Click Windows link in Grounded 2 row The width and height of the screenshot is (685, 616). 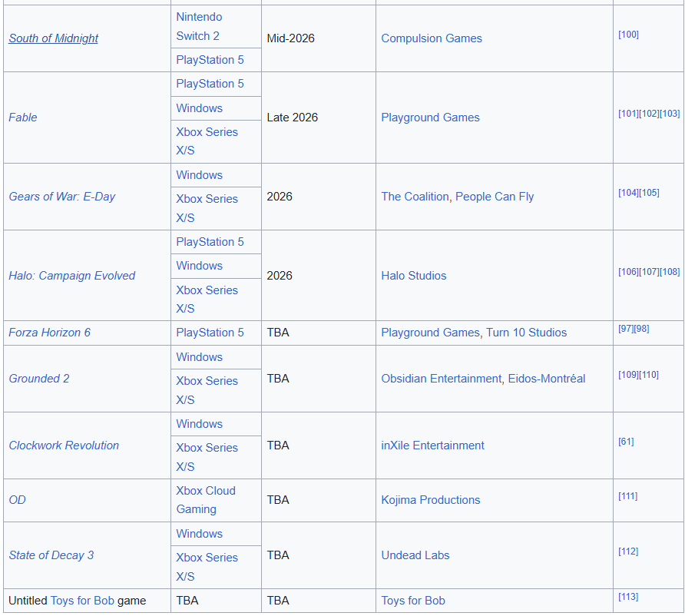click(x=199, y=357)
